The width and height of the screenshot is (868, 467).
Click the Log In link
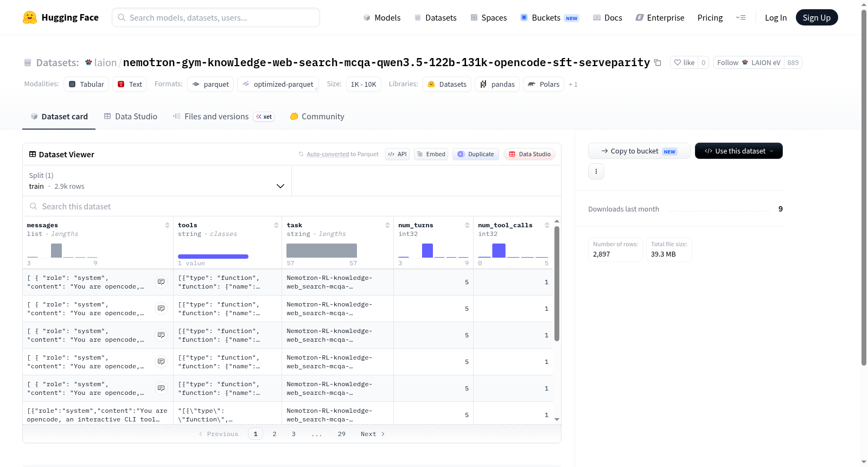tap(775, 17)
